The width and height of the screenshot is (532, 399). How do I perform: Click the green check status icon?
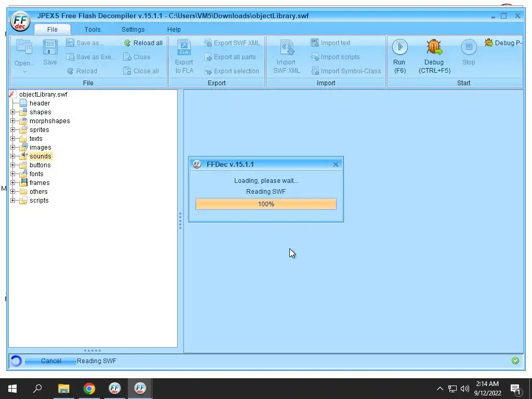515,361
